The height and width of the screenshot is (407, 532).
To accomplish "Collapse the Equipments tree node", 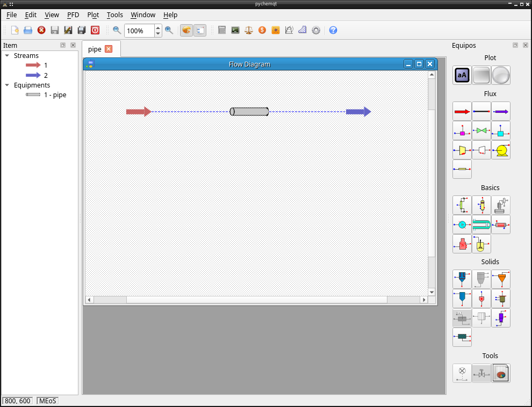I will 7,85.
